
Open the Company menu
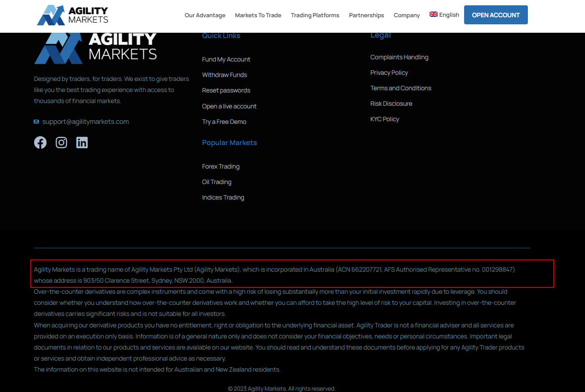pyautogui.click(x=407, y=15)
